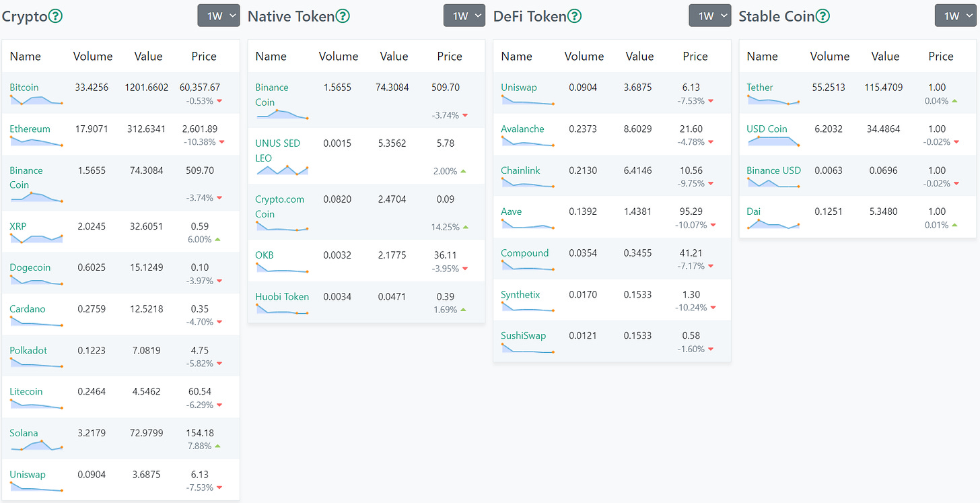The height and width of the screenshot is (503, 980).
Task: Open the Chainlink token link
Action: pos(520,170)
